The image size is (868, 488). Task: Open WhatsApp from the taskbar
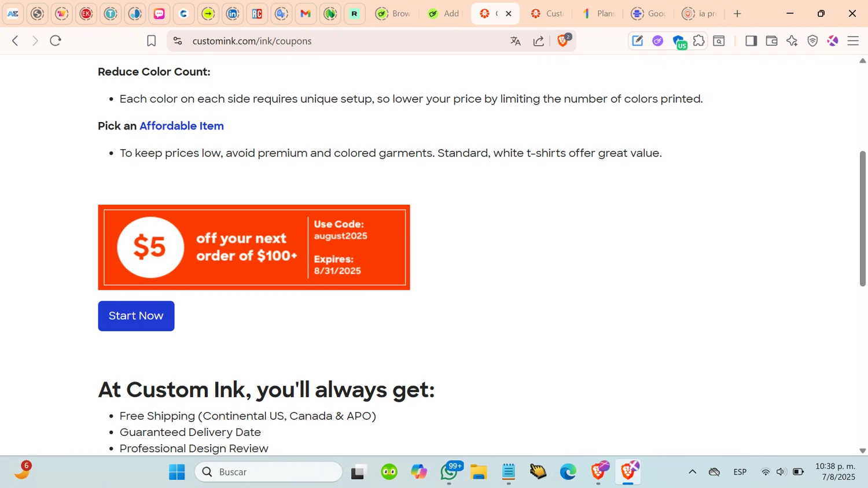pos(449,472)
